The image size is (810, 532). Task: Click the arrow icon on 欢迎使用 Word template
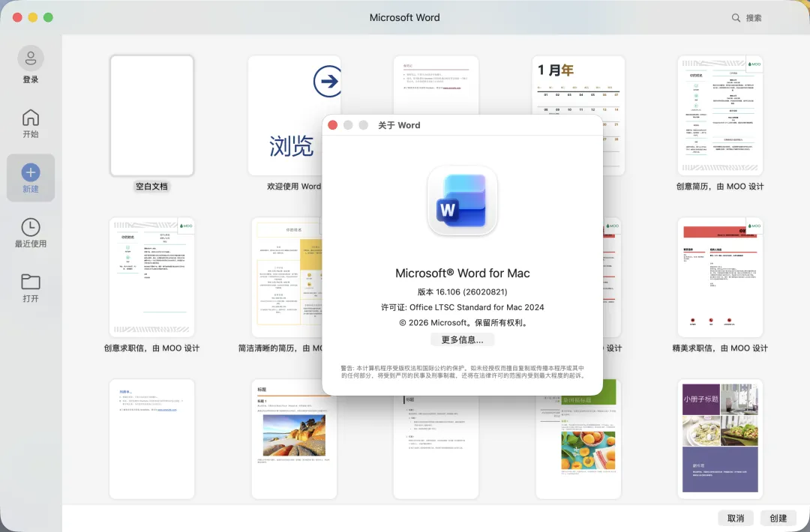[326, 81]
